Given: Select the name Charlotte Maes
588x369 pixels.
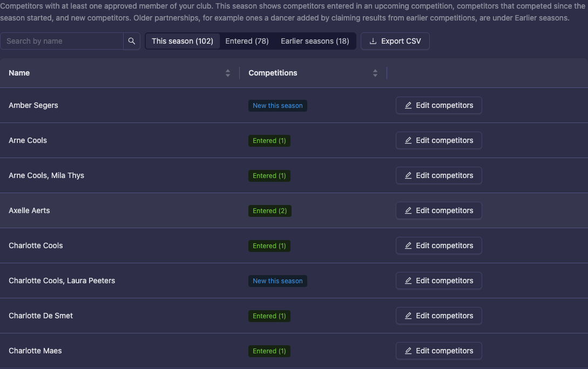Looking at the screenshot, I should click(35, 351).
